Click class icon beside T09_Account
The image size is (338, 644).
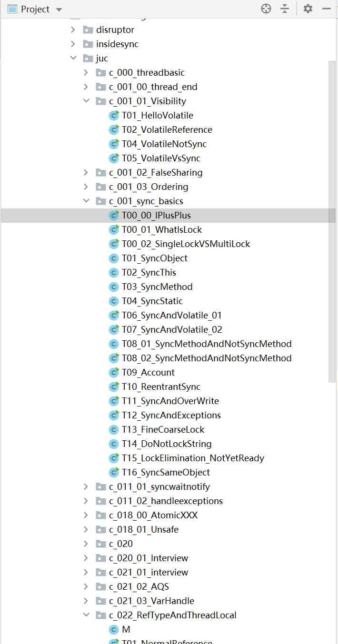click(114, 372)
